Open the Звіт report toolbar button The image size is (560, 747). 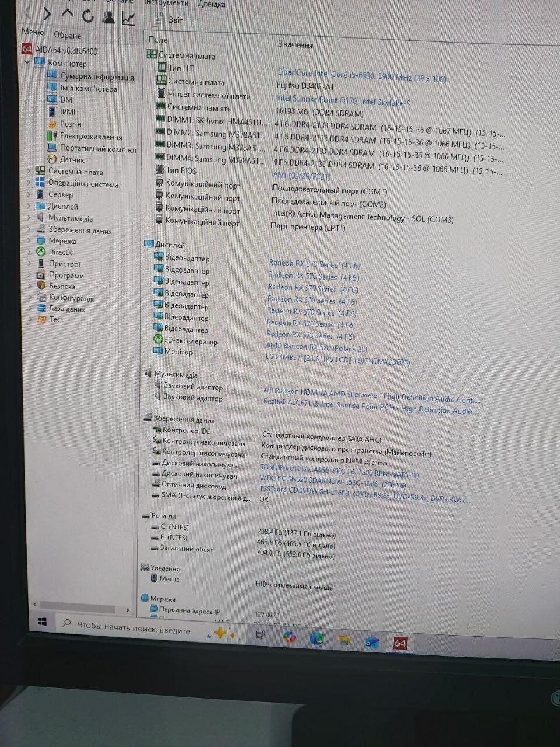coord(168,20)
